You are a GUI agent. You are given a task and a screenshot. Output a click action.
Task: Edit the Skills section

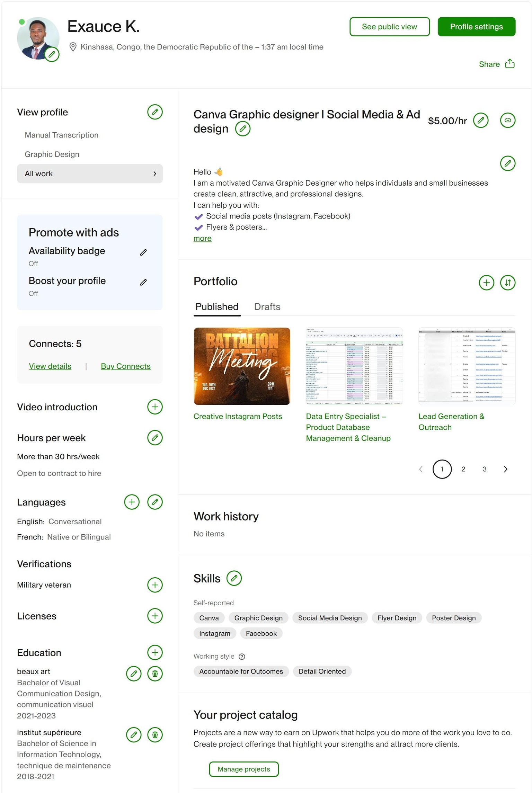tap(234, 578)
